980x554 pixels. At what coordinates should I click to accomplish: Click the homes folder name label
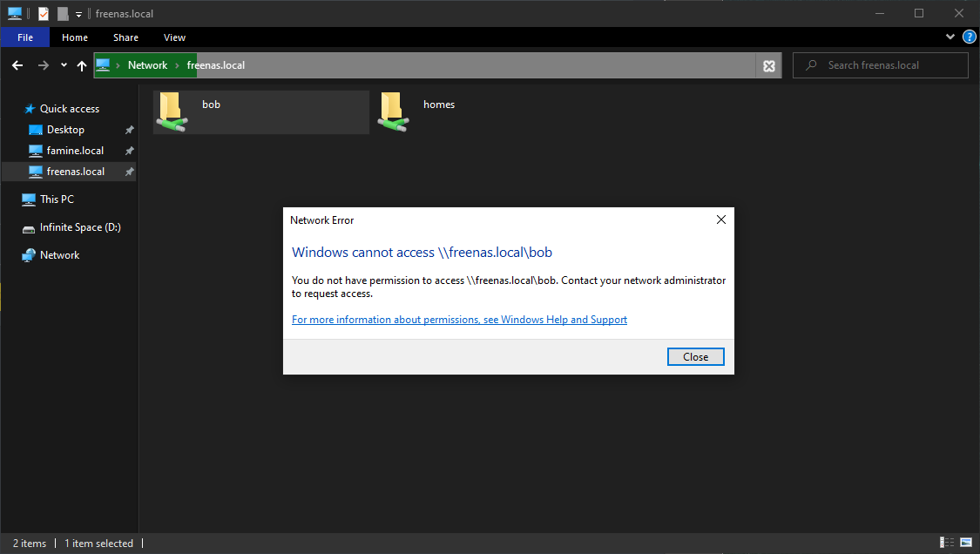tap(439, 105)
